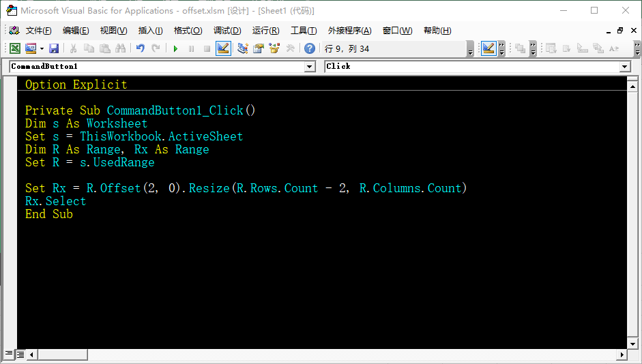Click the Reset stop square icon
This screenshot has height=364, width=642.
coord(207,48)
